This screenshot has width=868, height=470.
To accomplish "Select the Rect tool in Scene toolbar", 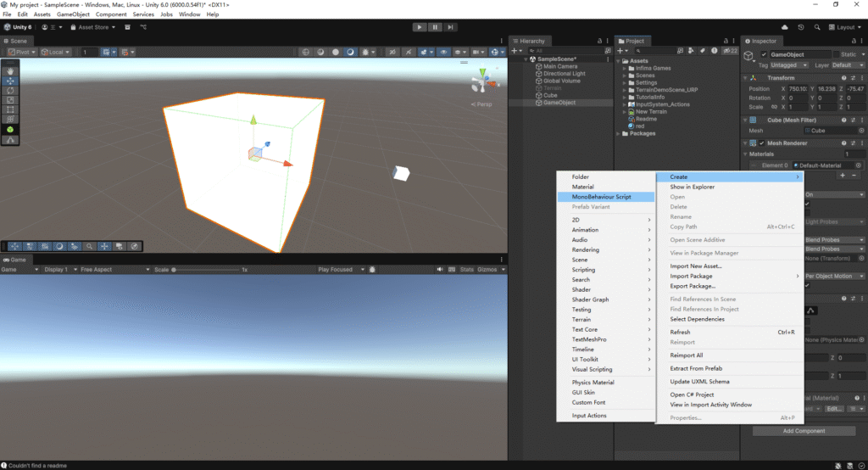I will (x=10, y=109).
